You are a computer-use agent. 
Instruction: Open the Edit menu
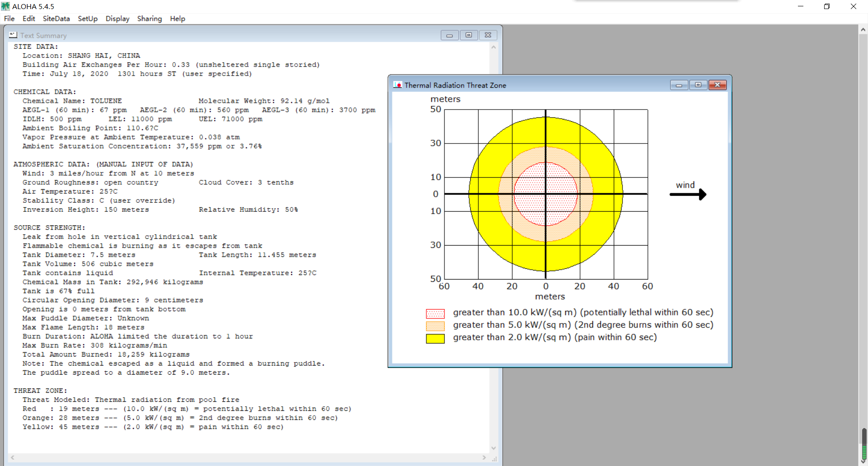click(x=29, y=19)
